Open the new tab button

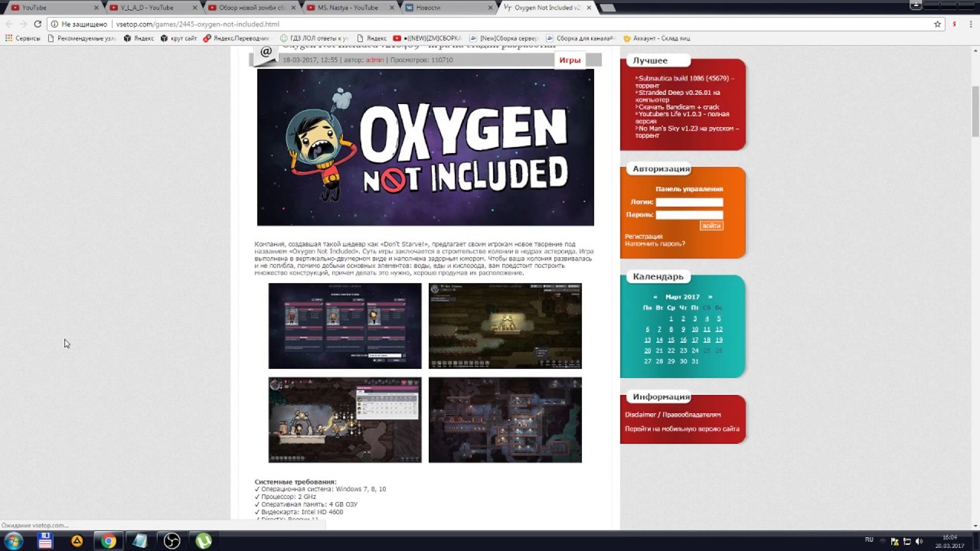607,8
